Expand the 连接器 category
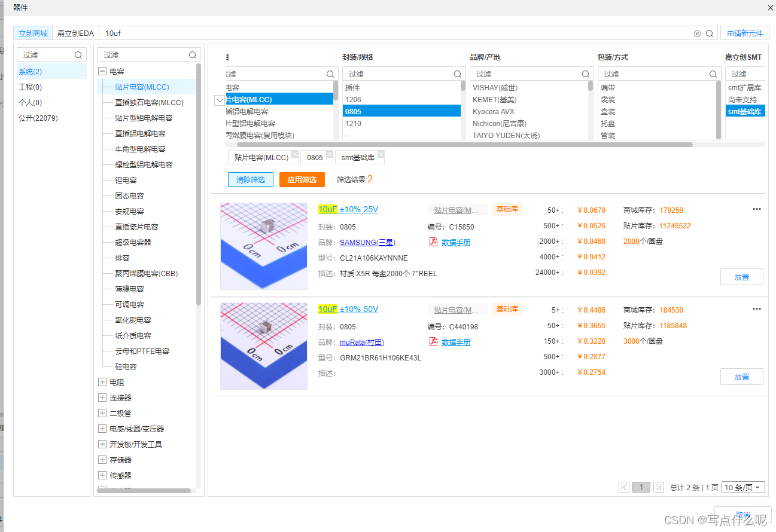The image size is (776, 532). [x=102, y=398]
